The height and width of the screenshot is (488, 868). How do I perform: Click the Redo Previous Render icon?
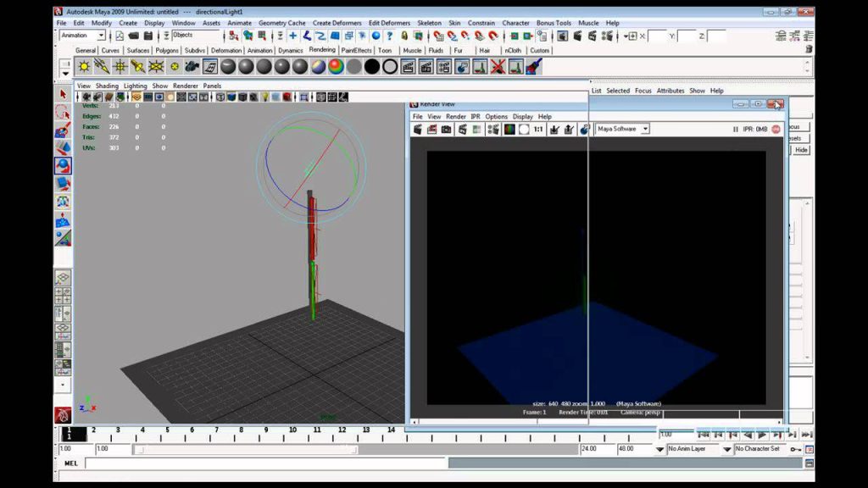point(418,129)
